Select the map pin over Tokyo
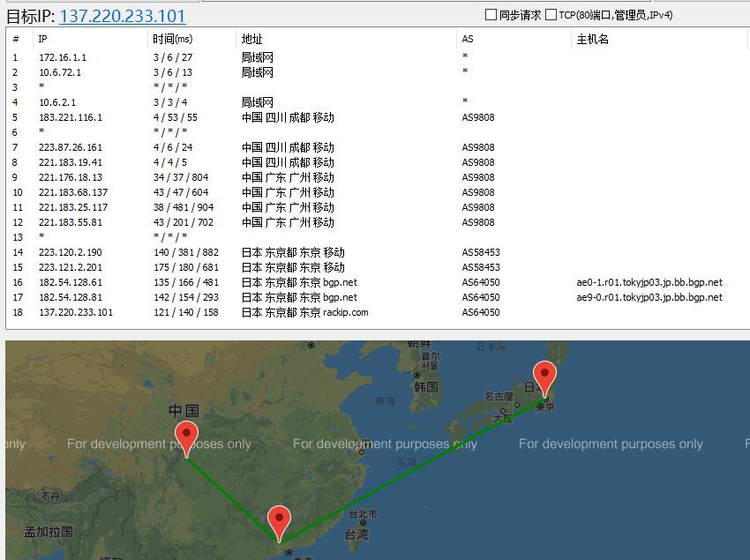The image size is (750, 560). click(544, 379)
